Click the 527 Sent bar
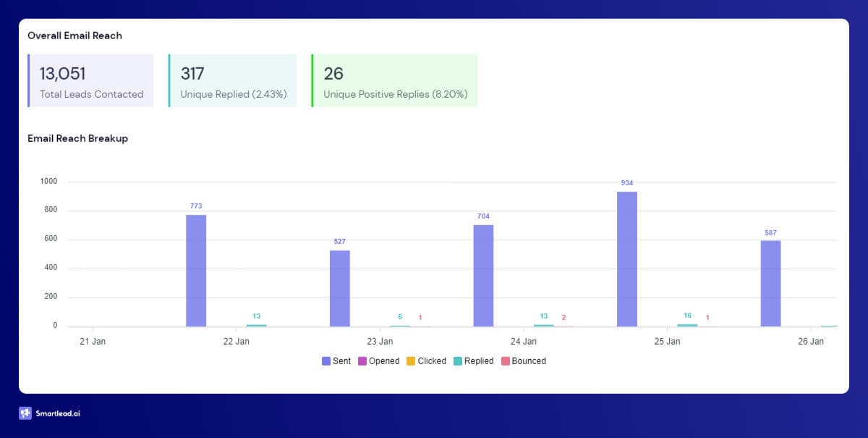 [340, 288]
